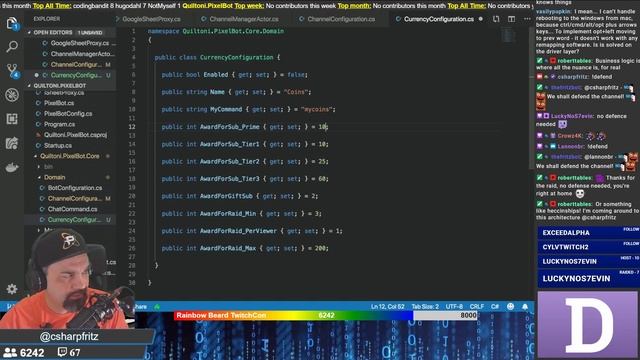Collapse the Quiltoni.PixelBot.Core folder
The image size is (640, 360).
70,156
